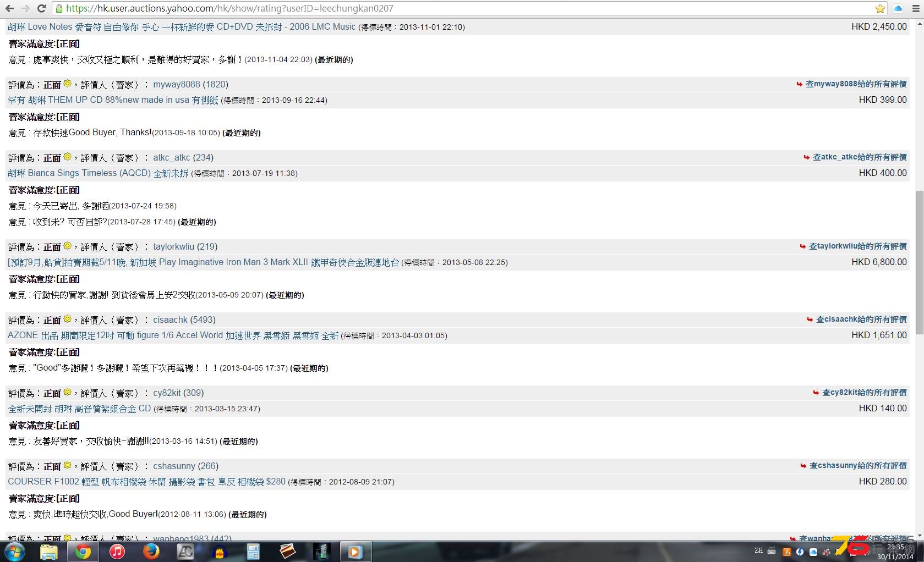Click the sun rating icon in the cy82kit row
The image size is (924, 562).
tap(67, 392)
